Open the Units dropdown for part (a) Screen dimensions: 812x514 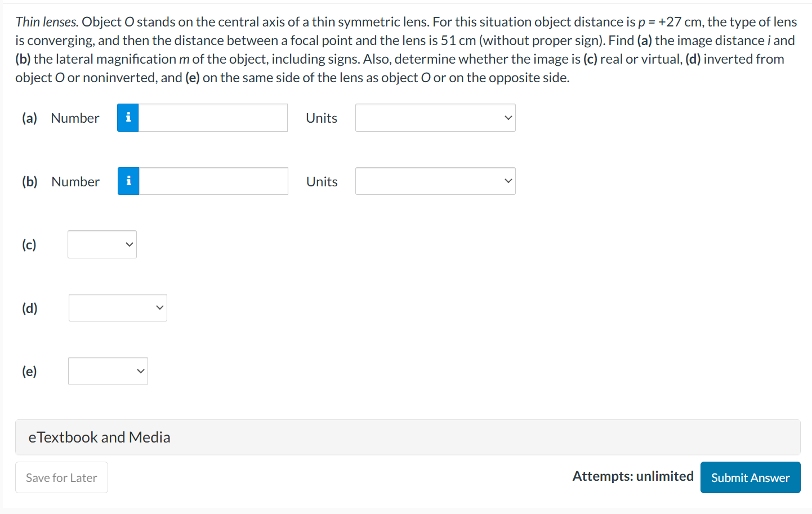tap(435, 118)
